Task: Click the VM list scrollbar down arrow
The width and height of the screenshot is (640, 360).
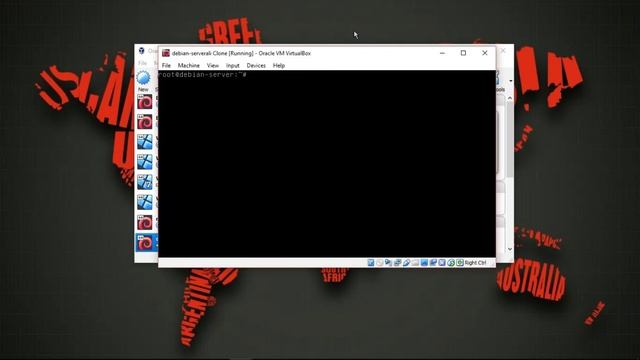Action: click(510, 249)
